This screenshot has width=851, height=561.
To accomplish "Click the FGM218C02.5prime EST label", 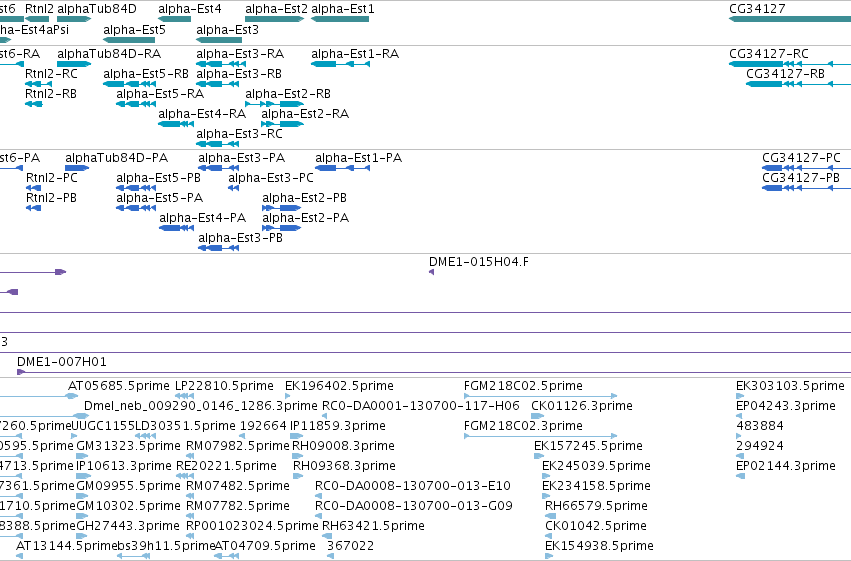I will (523, 386).
